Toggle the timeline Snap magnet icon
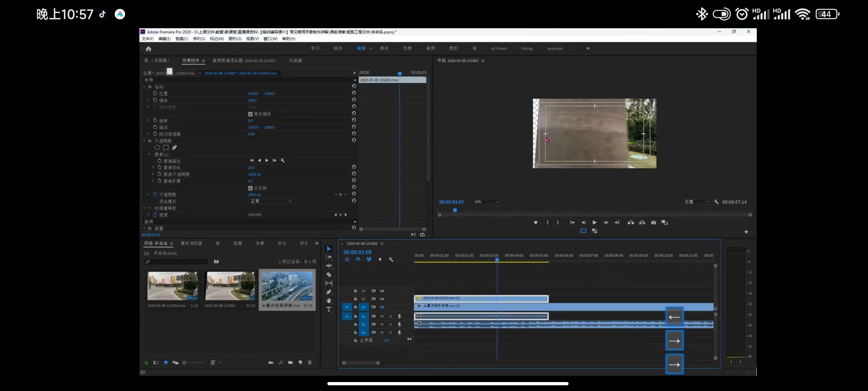Screen dimensions: 868x391 pos(358,259)
